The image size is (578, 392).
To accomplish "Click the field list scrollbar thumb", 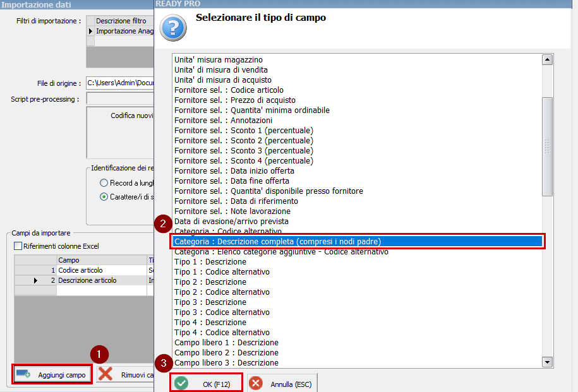I will pyautogui.click(x=547, y=146).
